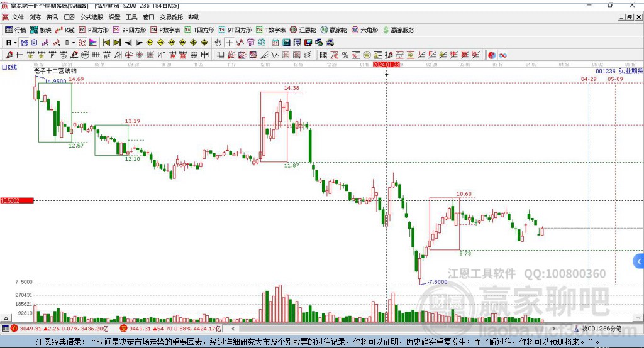Click the blue side panel expander arrow

639,261
